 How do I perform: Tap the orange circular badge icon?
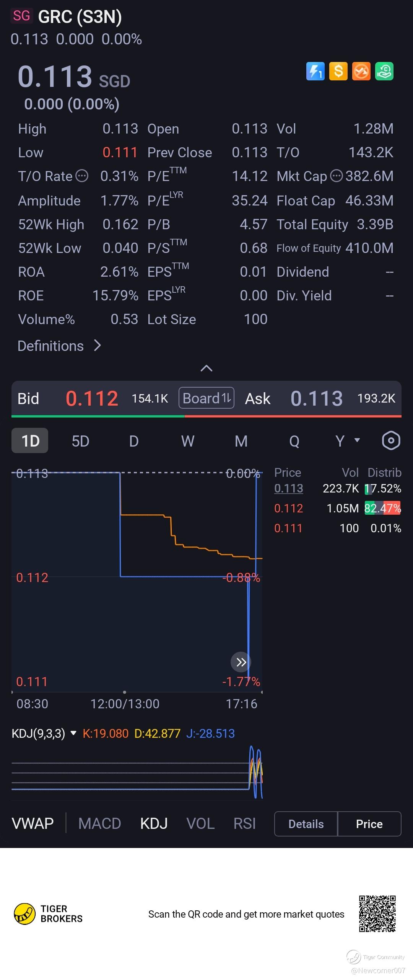361,71
